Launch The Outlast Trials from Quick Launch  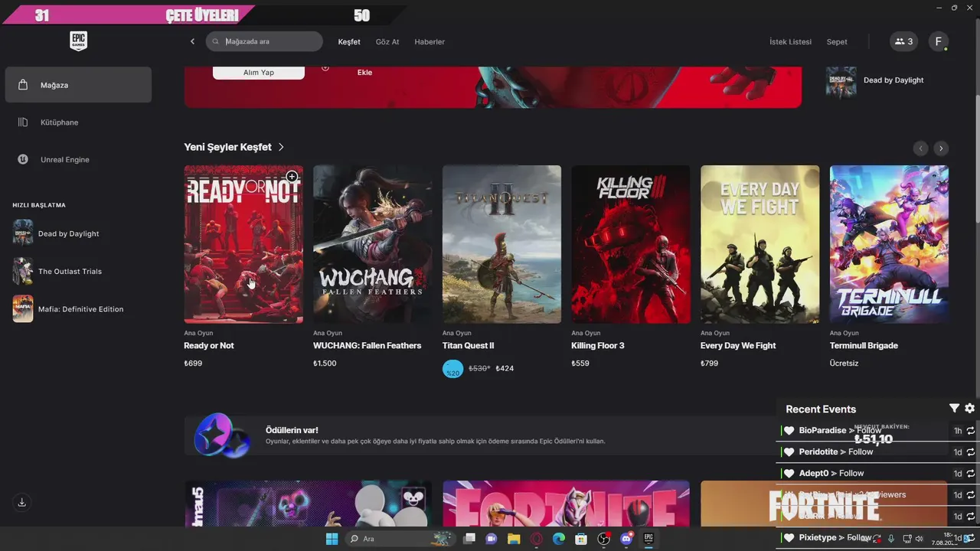[57, 271]
